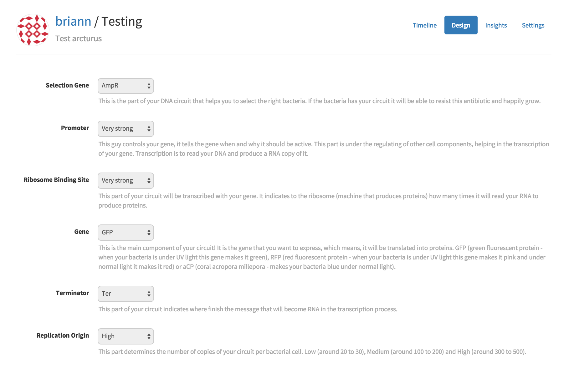Click the Terminator field label
Screen dimensions: 574x392
click(72, 293)
